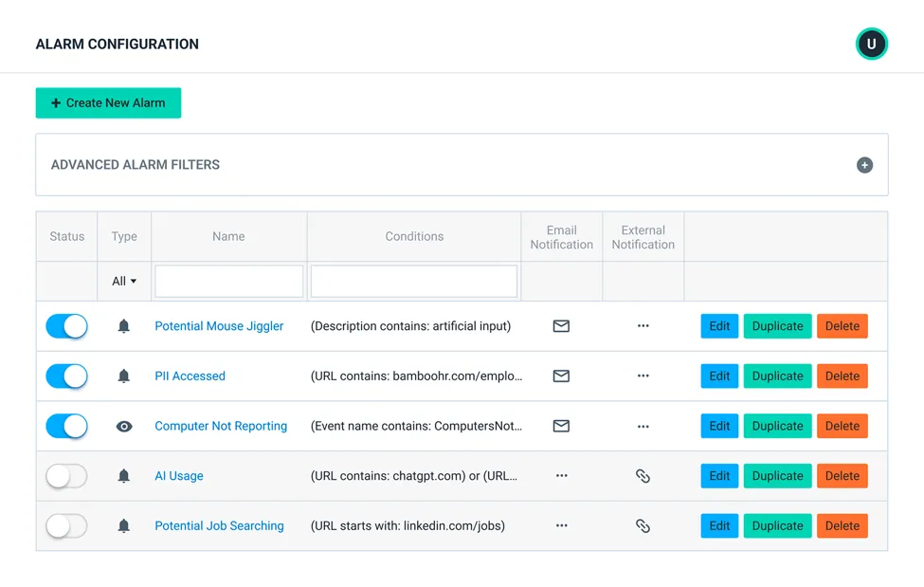Image resolution: width=924 pixels, height=587 pixels.
Task: Open the Potential Mouse Jiggler alarm link
Action: [219, 326]
